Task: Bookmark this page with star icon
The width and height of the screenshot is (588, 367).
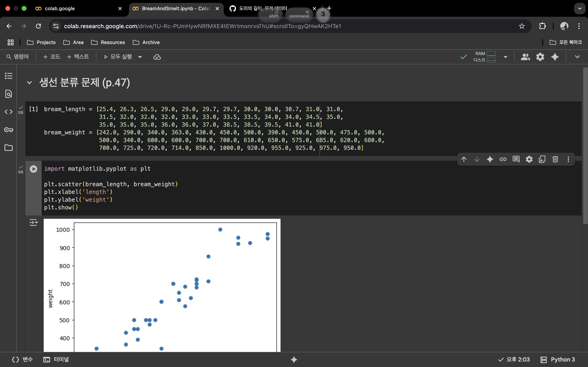Action: (522, 26)
